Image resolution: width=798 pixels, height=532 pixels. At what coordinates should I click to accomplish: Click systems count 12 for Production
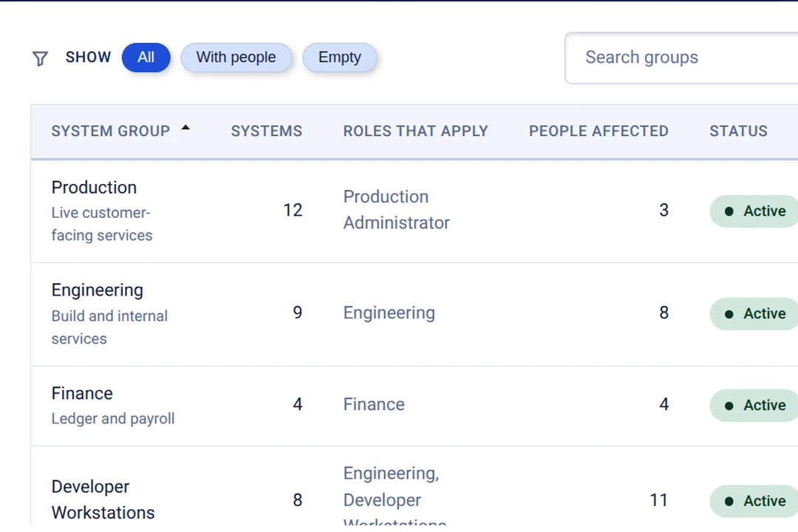click(293, 211)
